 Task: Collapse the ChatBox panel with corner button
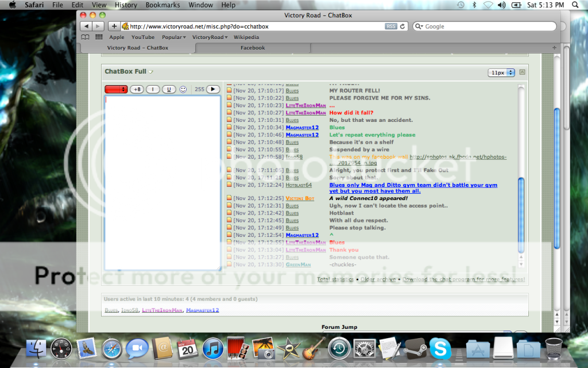tap(522, 72)
